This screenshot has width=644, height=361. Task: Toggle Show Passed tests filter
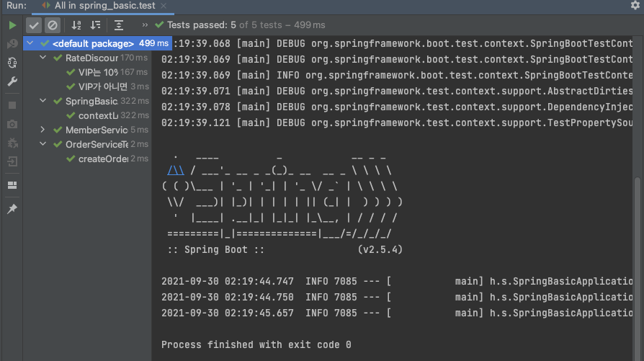(x=34, y=25)
